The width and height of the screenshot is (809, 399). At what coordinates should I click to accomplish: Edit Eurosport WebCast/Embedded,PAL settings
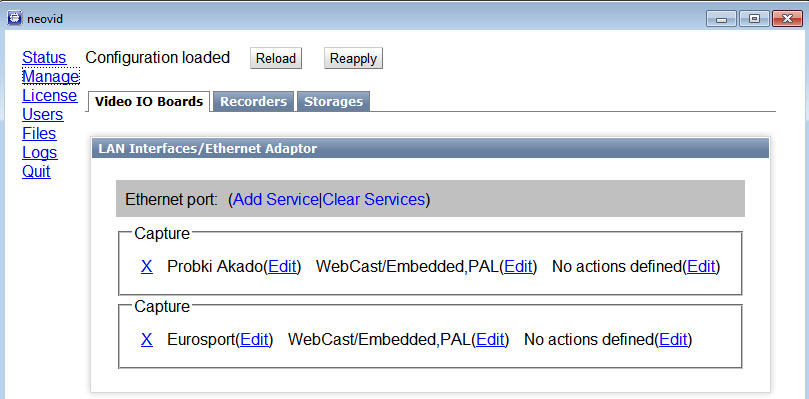(x=490, y=339)
